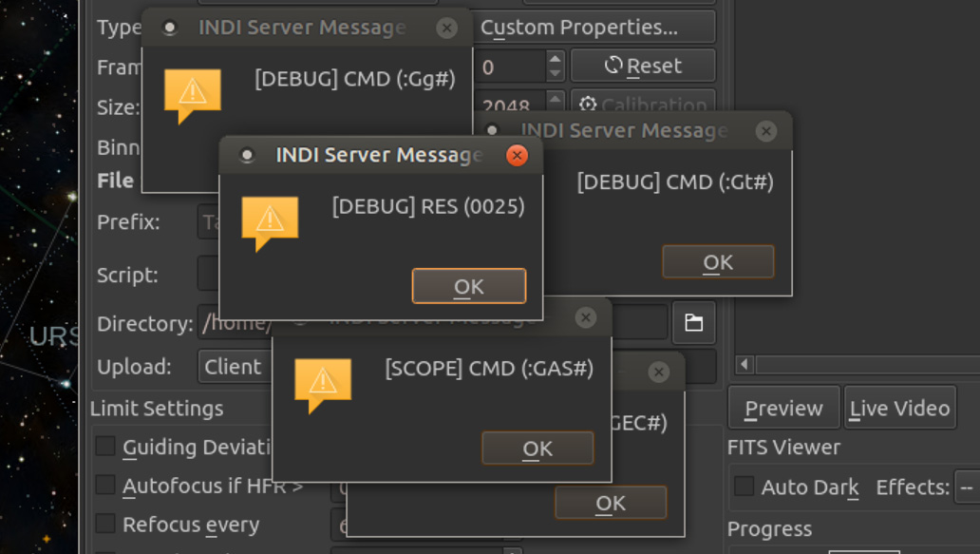The height and width of the screenshot is (554, 980).
Task: Open the directory browse folder icon
Action: point(693,323)
